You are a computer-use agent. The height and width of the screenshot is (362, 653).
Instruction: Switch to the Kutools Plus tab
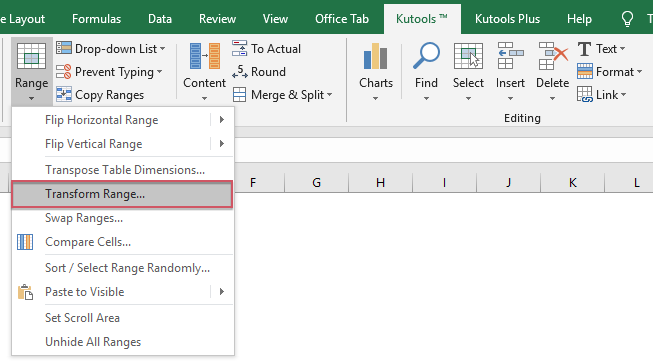pyautogui.click(x=507, y=19)
